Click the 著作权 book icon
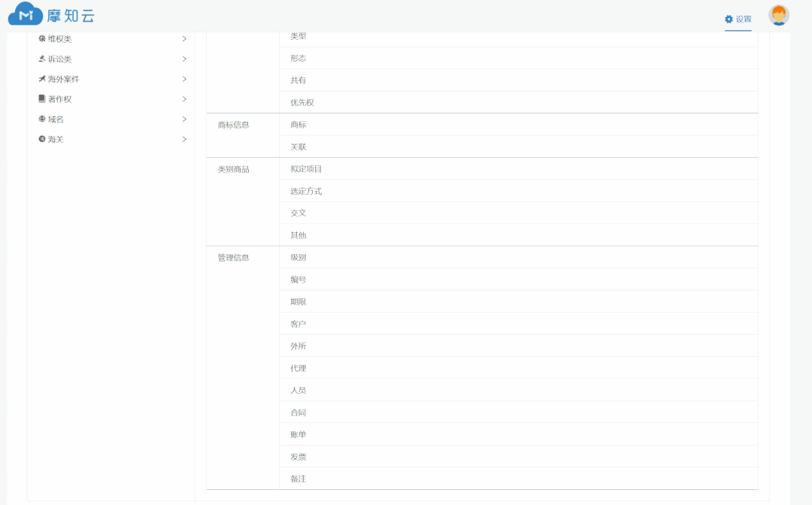812x505 pixels. click(42, 98)
